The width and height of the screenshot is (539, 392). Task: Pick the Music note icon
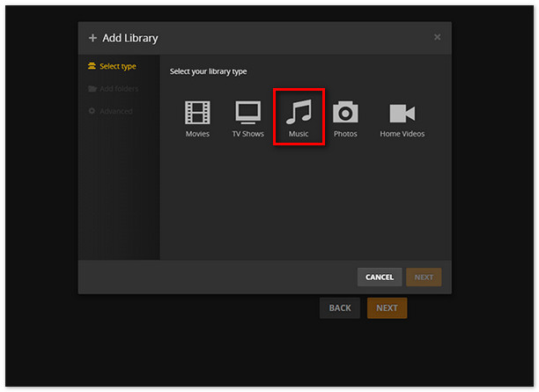299,112
